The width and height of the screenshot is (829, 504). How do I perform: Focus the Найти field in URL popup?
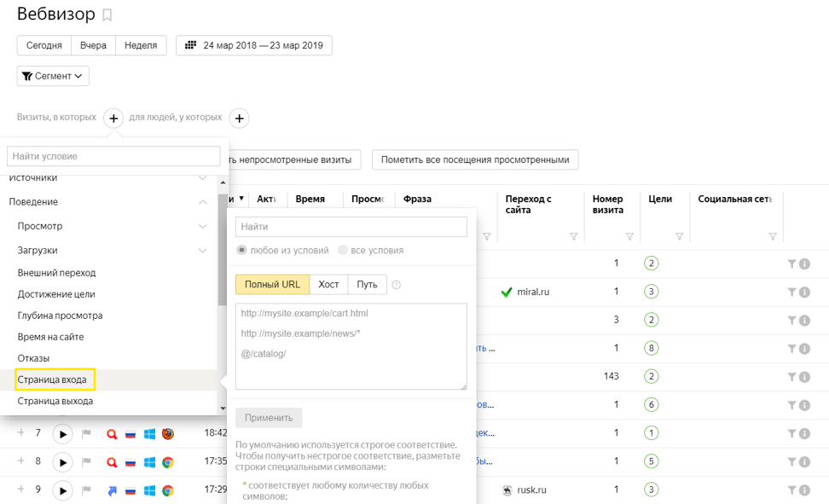pyautogui.click(x=351, y=227)
